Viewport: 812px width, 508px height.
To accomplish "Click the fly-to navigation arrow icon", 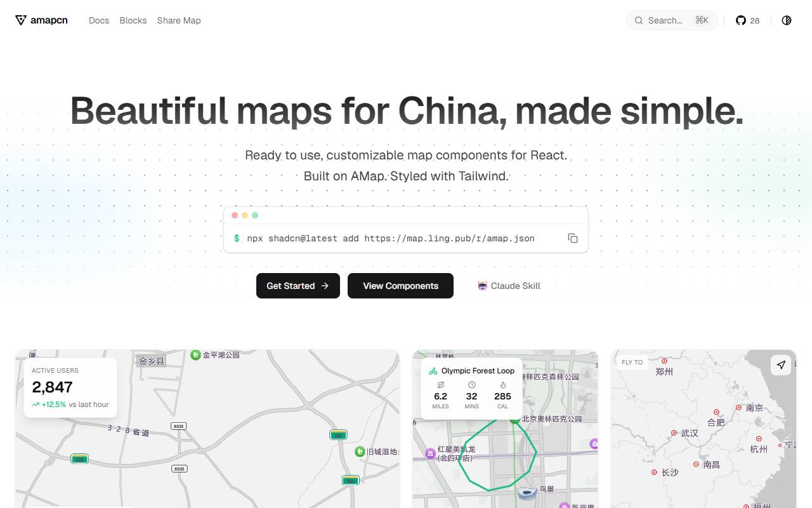I will coord(781,365).
